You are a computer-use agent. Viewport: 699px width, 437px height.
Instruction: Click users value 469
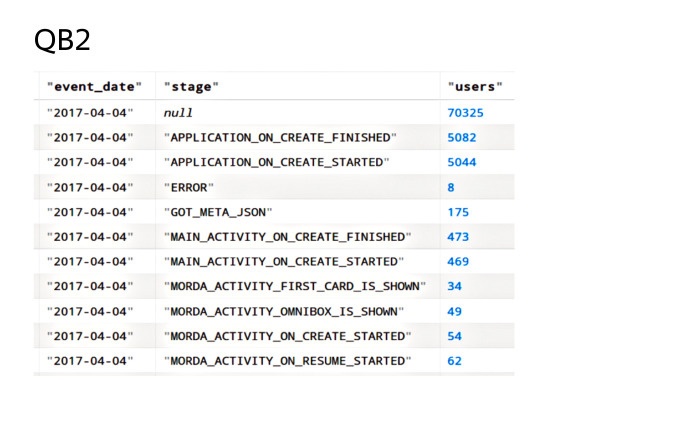458,261
